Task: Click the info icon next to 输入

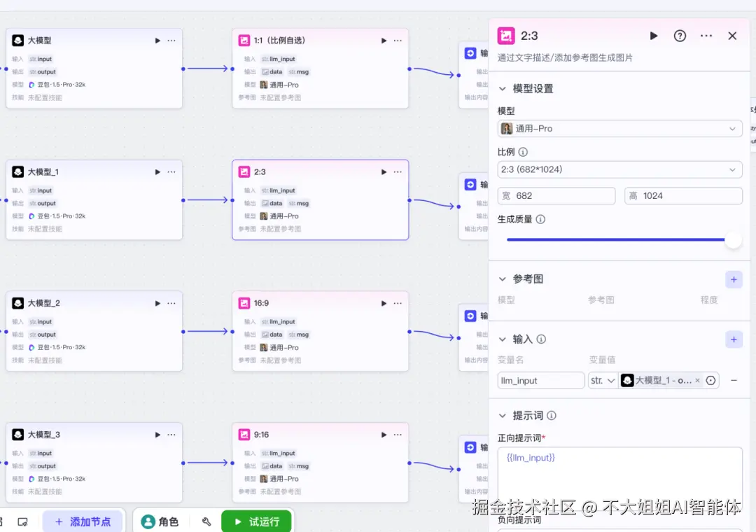Action: click(x=541, y=339)
